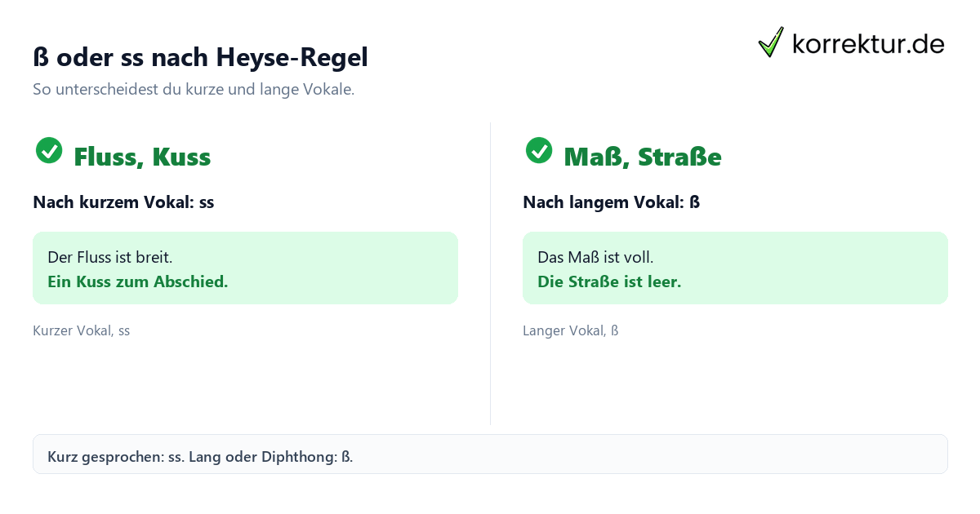The image size is (980, 514).
Task: Select the 'Nach kurzem Vokal: ss' label
Action: [x=123, y=202]
